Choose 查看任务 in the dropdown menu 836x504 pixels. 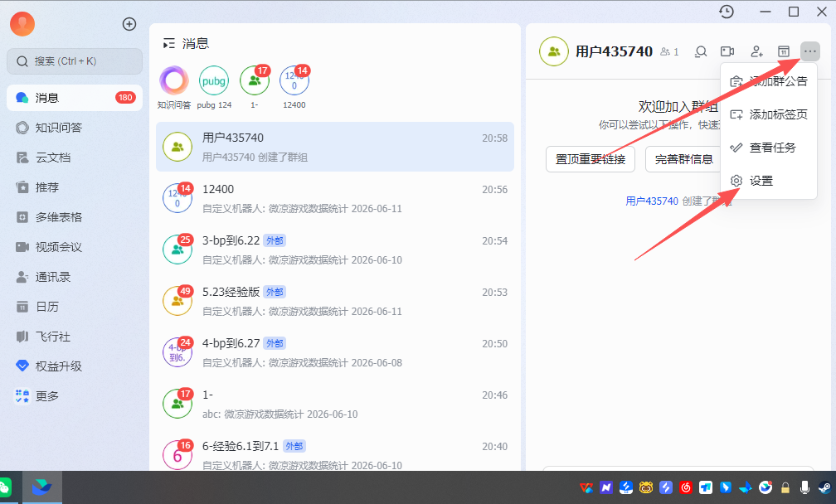coord(768,148)
